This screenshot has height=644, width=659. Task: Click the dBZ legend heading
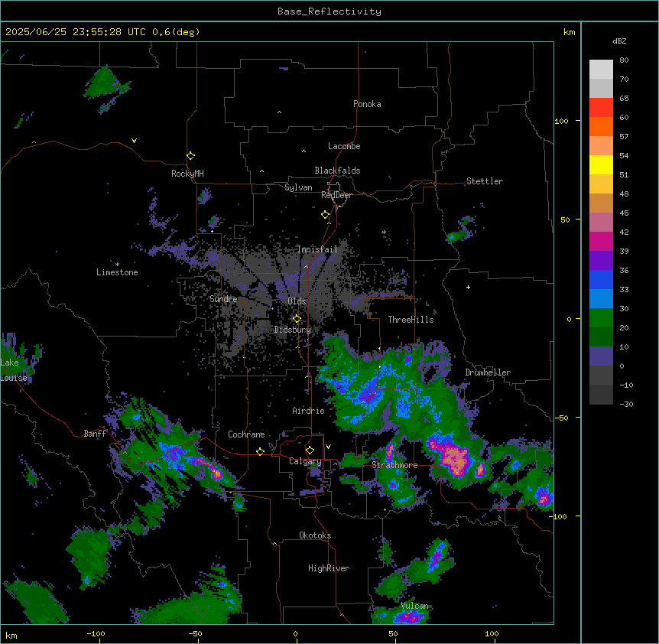coord(619,41)
